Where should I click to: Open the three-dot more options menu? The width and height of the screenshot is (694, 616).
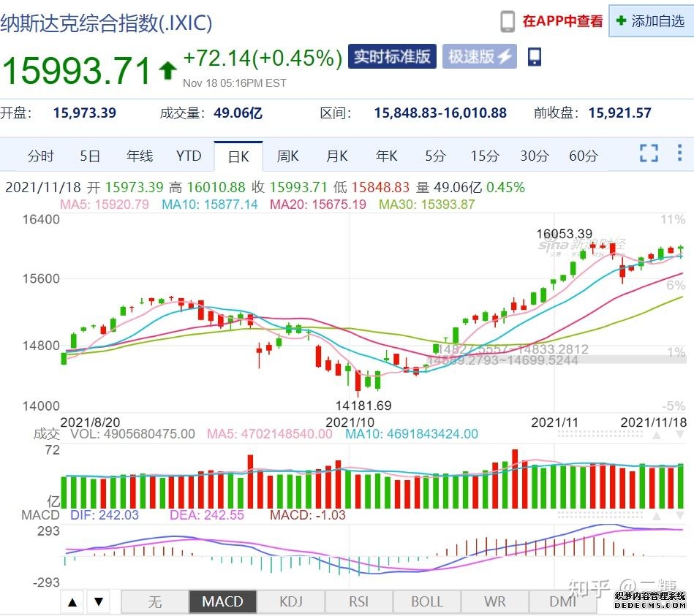(x=679, y=153)
